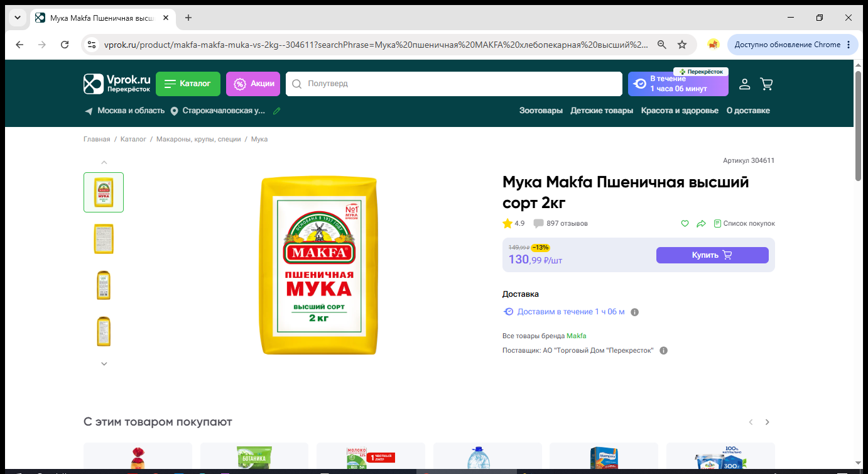Image resolution: width=868 pixels, height=474 pixels.
Task: Click the star rating 4.9
Action: (x=513, y=223)
